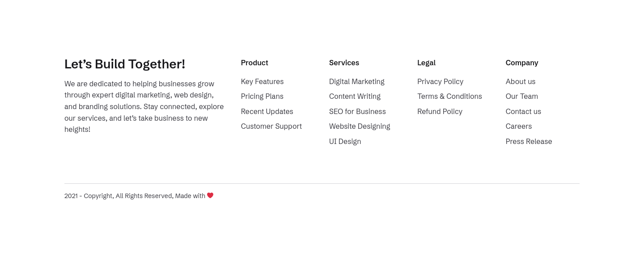This screenshot has width=644, height=258.
Task: Visit the Website Designing link
Action: (x=360, y=126)
